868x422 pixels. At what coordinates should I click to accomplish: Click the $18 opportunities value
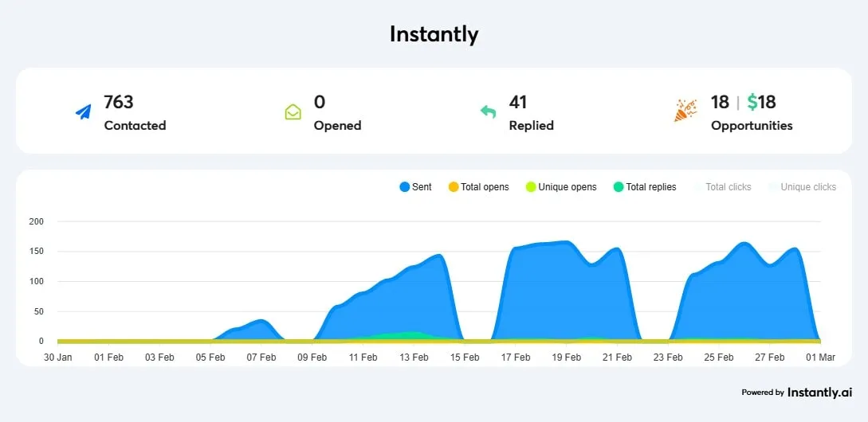pos(761,102)
